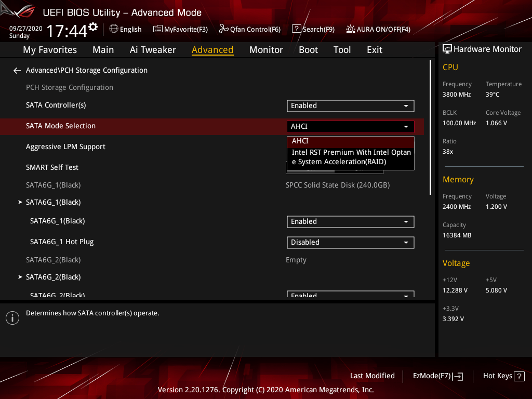
Task: Click CPU Temperature value 39°C
Action: [493, 95]
